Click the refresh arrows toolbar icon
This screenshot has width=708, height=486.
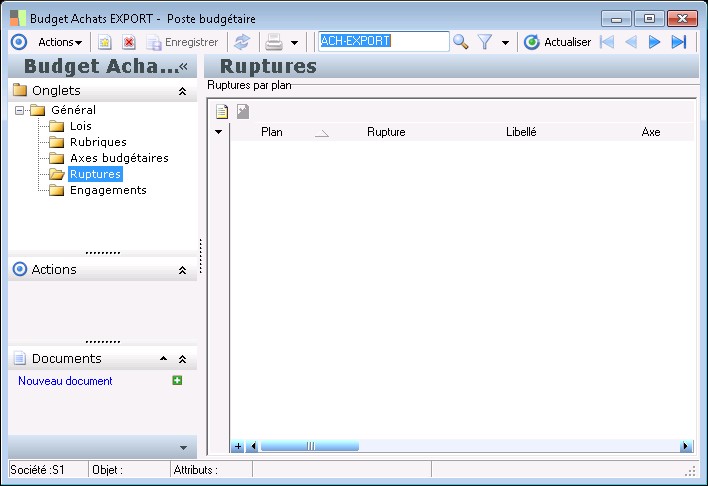[x=242, y=42]
